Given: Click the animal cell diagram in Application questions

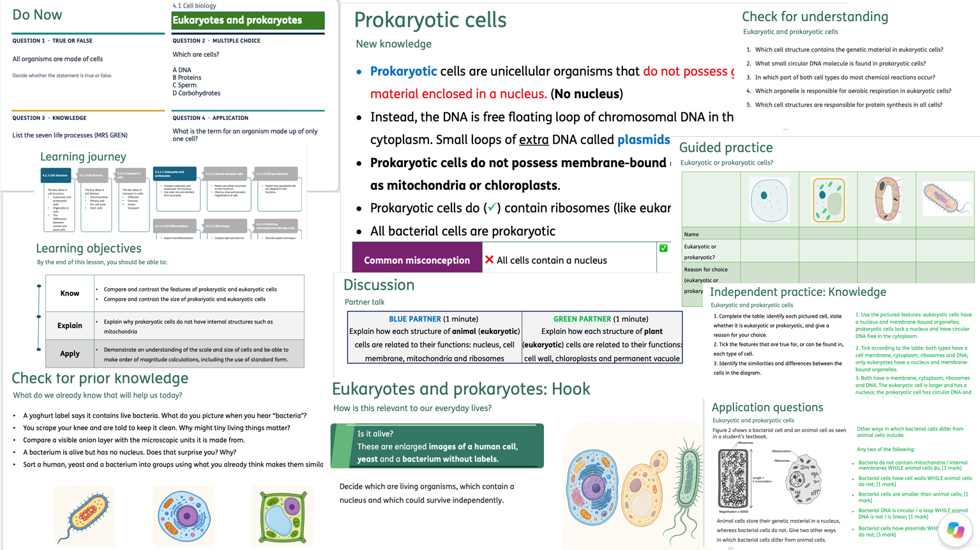Looking at the screenshot, I should tap(803, 479).
